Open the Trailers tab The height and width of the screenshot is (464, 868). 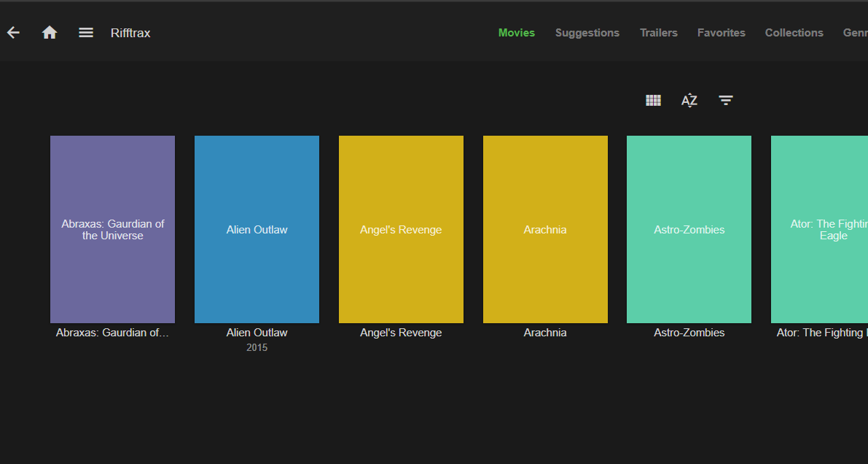pyautogui.click(x=658, y=33)
